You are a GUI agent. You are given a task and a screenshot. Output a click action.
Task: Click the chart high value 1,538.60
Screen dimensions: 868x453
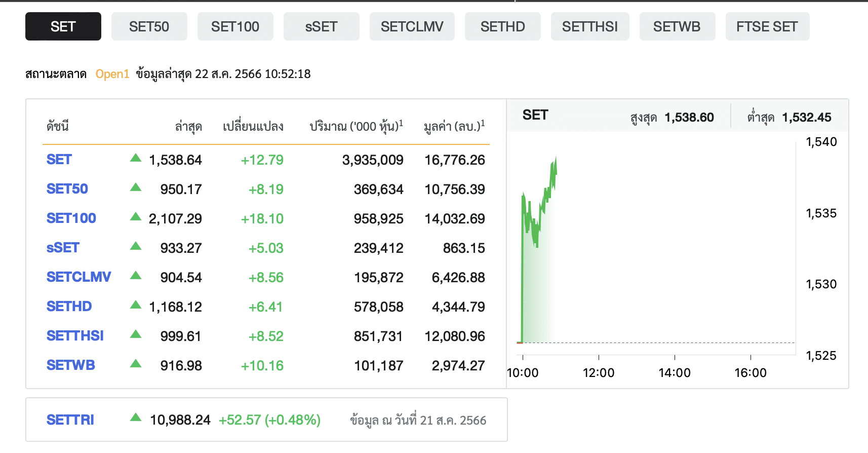pos(689,118)
